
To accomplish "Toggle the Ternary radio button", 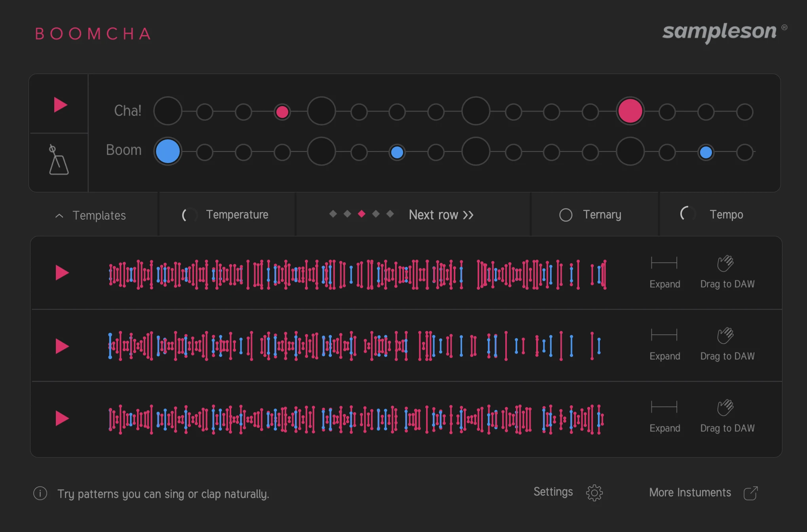I will [x=565, y=215].
